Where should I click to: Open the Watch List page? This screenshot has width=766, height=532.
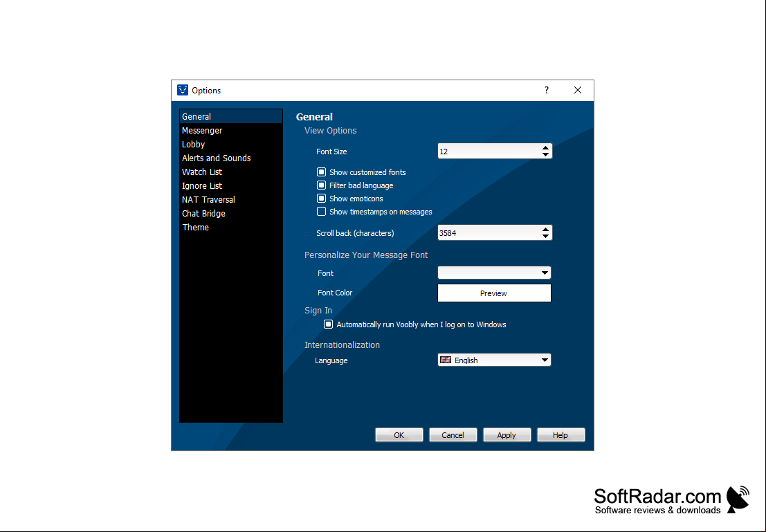click(x=230, y=172)
